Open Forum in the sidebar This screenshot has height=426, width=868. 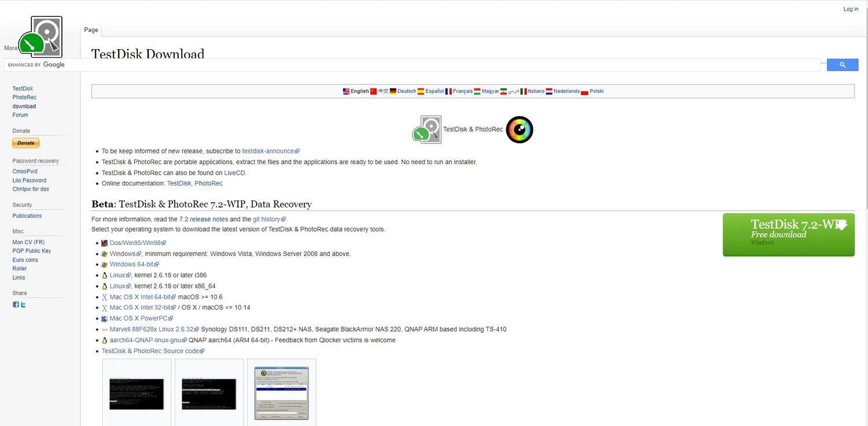point(20,115)
